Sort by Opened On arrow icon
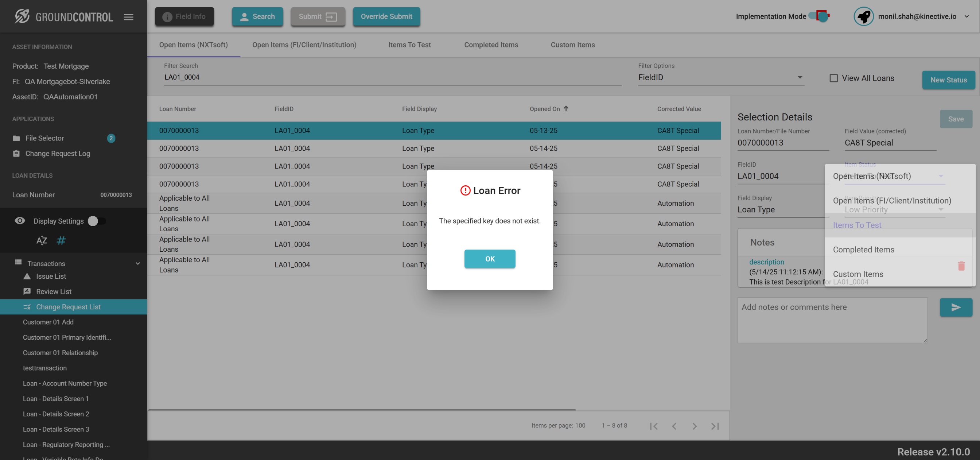The height and width of the screenshot is (460, 980). click(566, 109)
